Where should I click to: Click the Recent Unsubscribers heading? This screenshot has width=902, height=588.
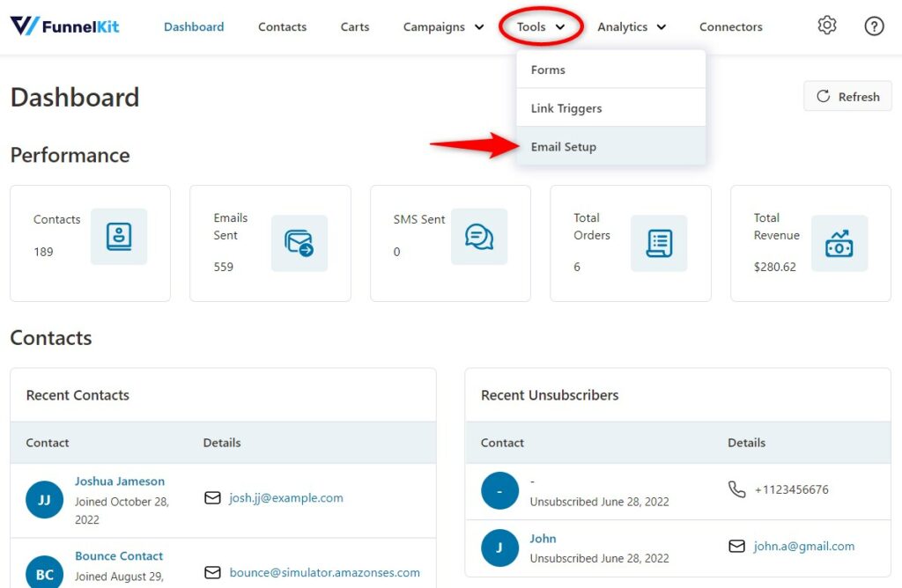tap(550, 395)
